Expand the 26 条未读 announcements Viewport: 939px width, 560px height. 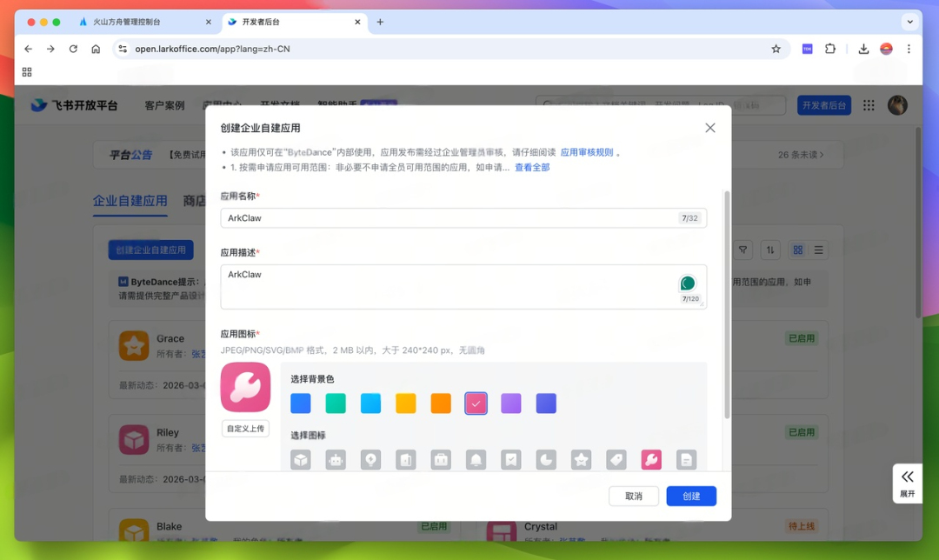click(x=802, y=155)
